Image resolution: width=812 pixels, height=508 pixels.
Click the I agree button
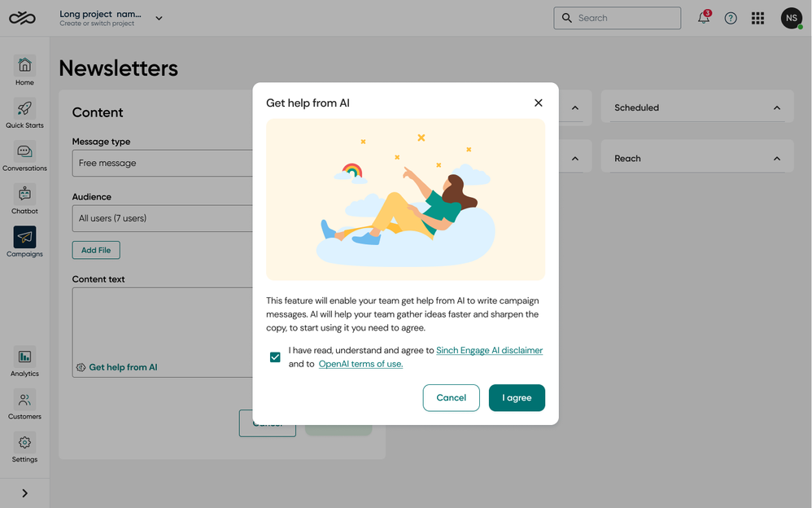pyautogui.click(x=517, y=397)
